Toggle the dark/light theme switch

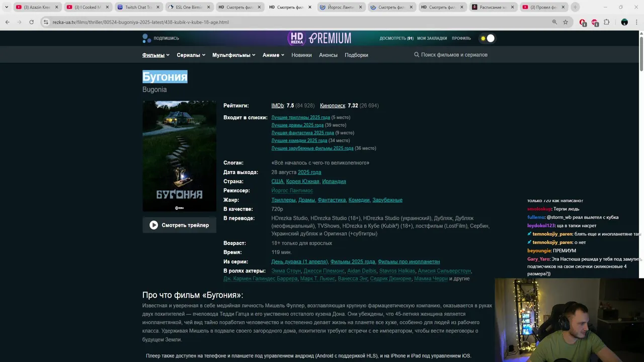click(487, 38)
